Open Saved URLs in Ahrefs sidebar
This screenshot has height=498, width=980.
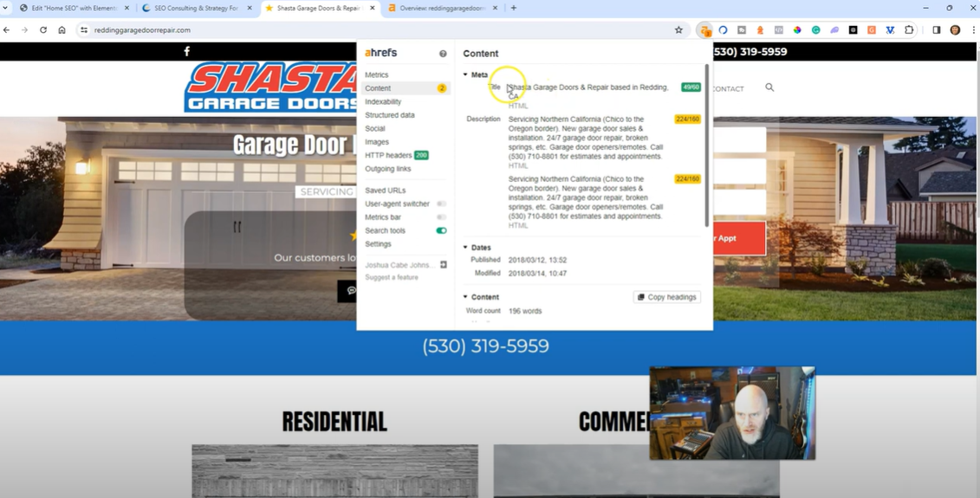click(x=385, y=191)
